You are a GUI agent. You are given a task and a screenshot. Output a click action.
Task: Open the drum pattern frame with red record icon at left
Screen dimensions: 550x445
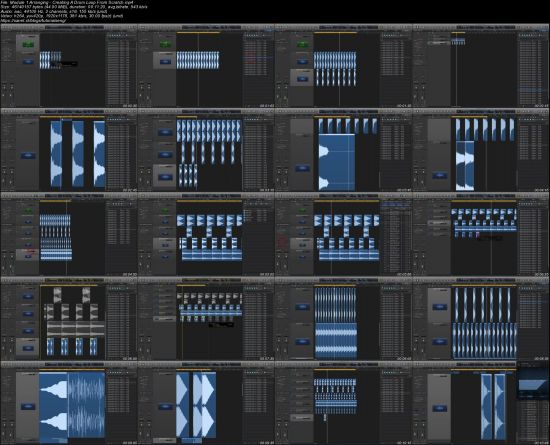tap(343, 235)
